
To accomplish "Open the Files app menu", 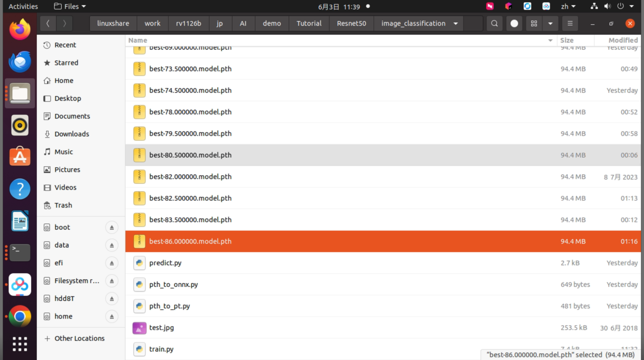I will (70, 6).
